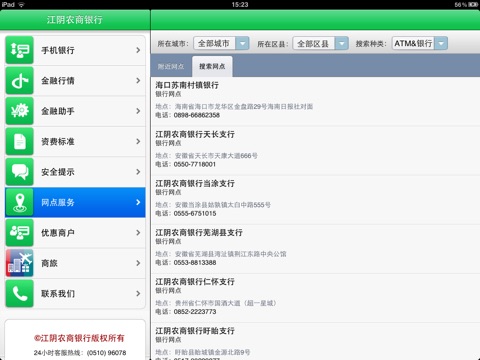Open the 手机银行 mobile banking icon
480x360 pixels.
click(20, 50)
